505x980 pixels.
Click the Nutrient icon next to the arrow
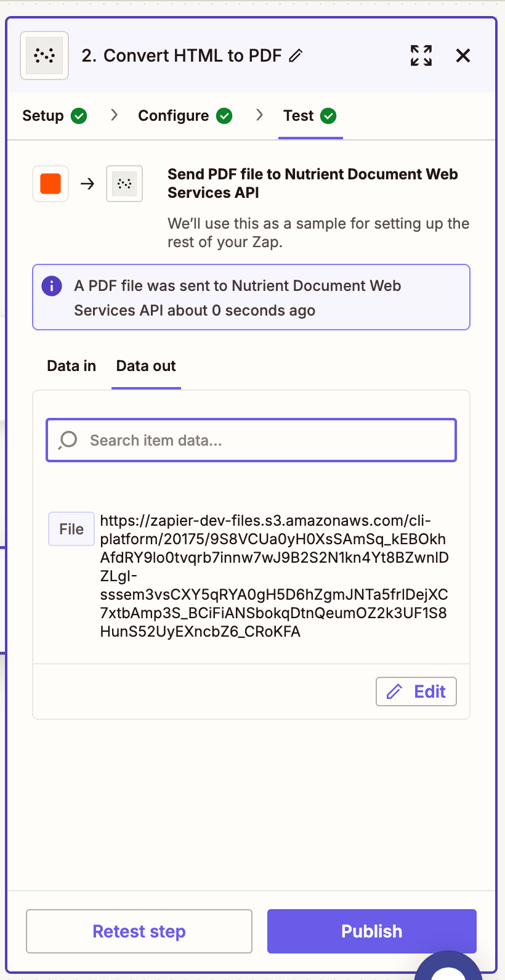[x=124, y=184]
